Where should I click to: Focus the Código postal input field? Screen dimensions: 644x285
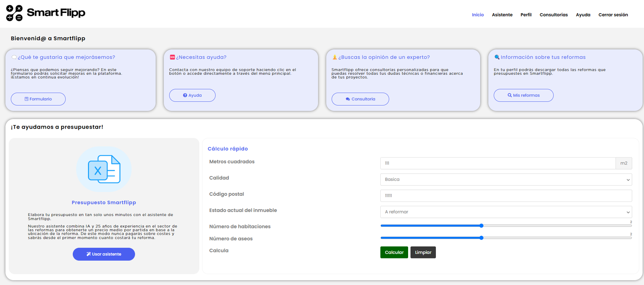click(506, 196)
